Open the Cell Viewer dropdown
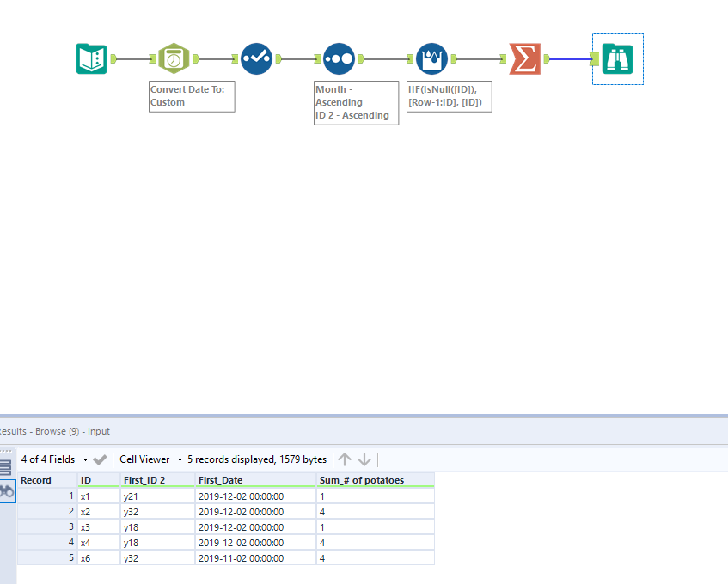728x584 pixels. [151, 459]
